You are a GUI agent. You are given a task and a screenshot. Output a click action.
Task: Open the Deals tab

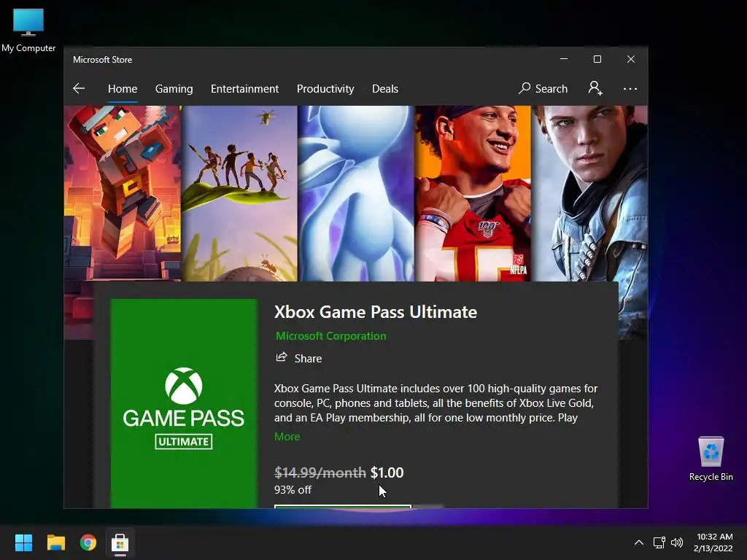385,88
